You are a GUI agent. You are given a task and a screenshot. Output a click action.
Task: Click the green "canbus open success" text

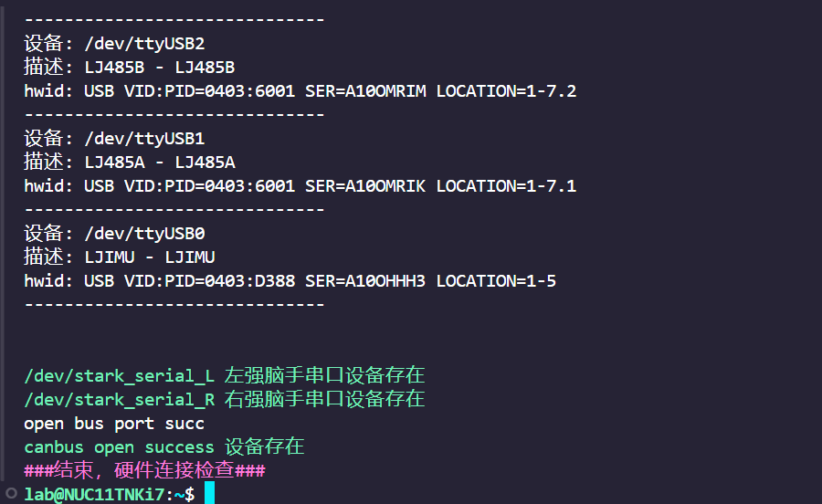(119, 447)
